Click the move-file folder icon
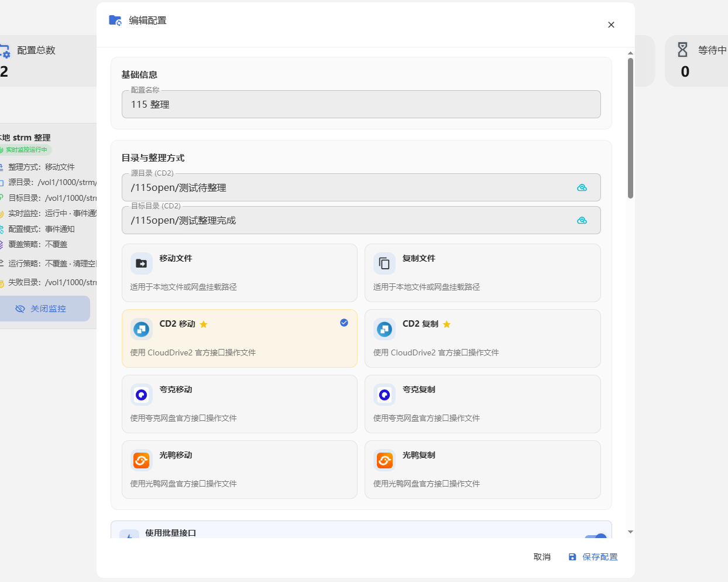The width and height of the screenshot is (728, 582). [142, 263]
